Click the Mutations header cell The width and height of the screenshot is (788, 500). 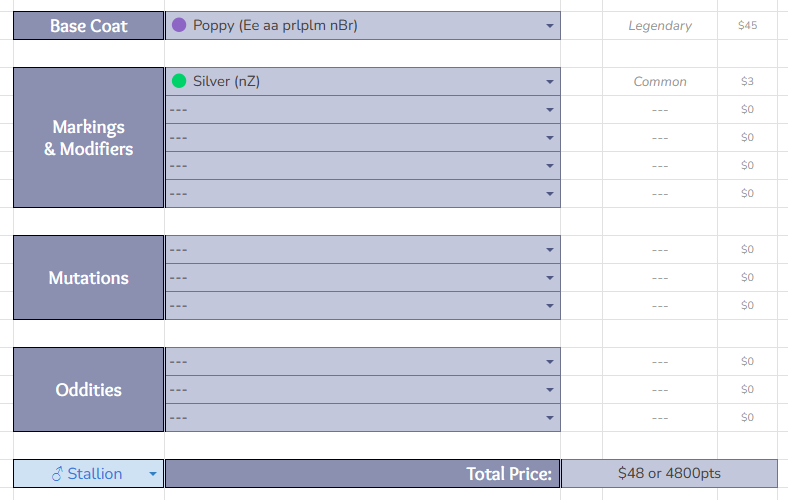88,278
